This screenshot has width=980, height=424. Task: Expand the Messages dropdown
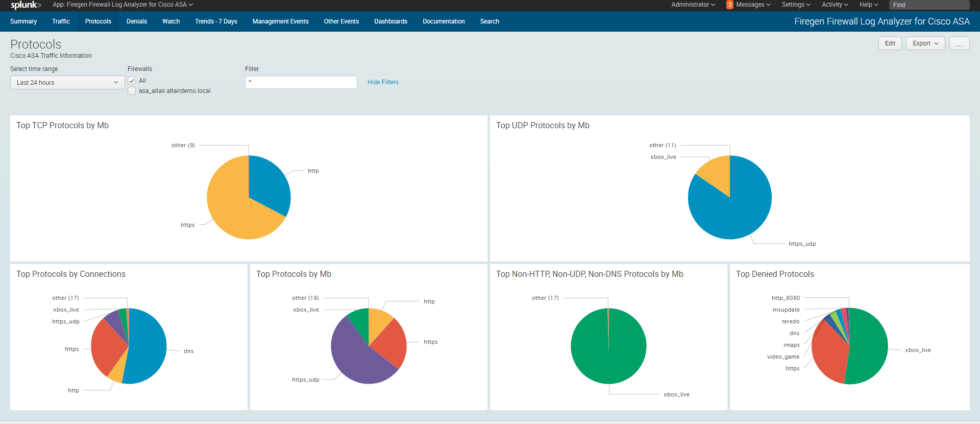753,5
